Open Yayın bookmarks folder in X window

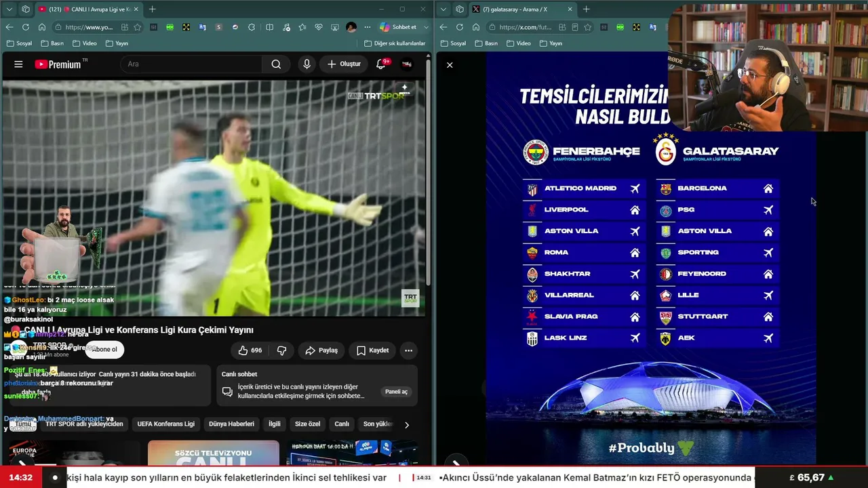[551, 43]
